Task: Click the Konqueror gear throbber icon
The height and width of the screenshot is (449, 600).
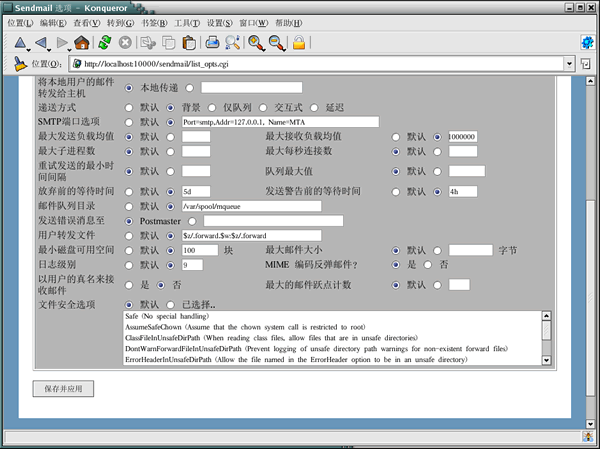Action: coord(587,42)
